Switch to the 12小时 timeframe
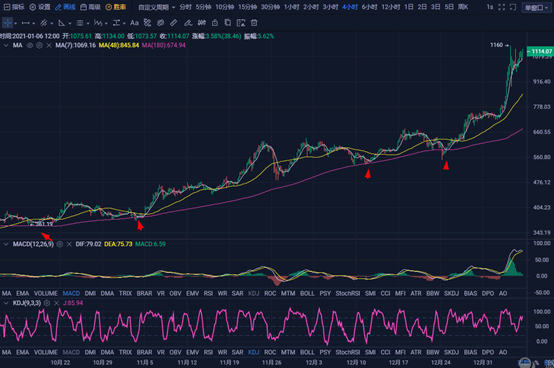Viewport: 554px width, 368px height. point(391,7)
